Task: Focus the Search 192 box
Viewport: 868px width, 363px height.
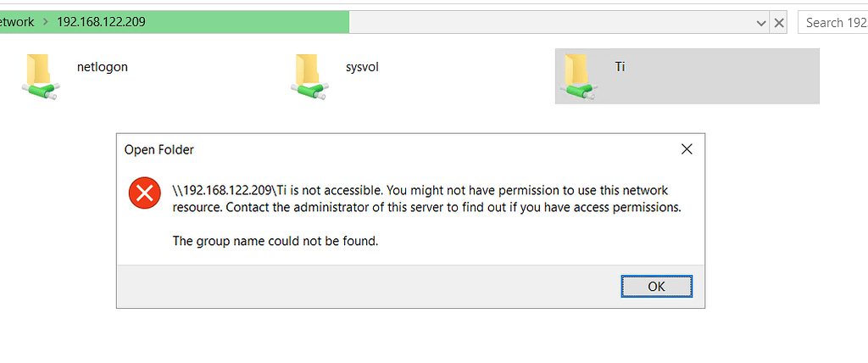Action: click(831, 23)
